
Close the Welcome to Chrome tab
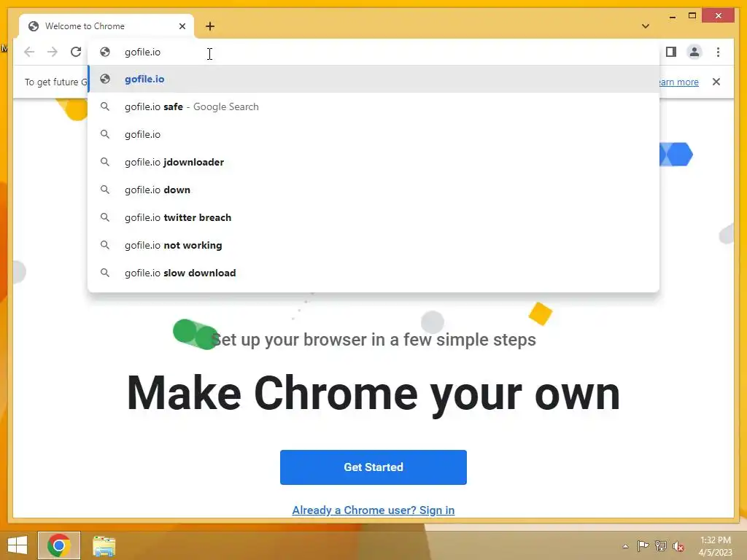182,26
